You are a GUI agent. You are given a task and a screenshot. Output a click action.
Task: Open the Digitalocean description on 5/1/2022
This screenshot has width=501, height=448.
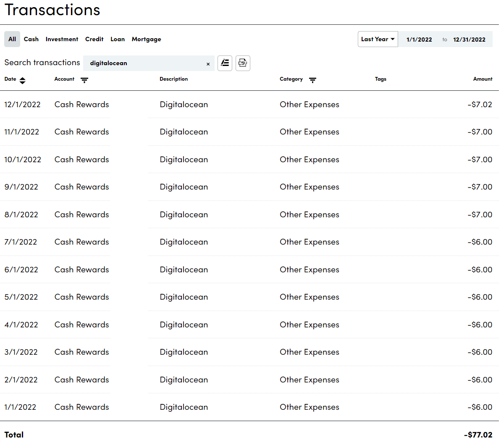tap(184, 297)
